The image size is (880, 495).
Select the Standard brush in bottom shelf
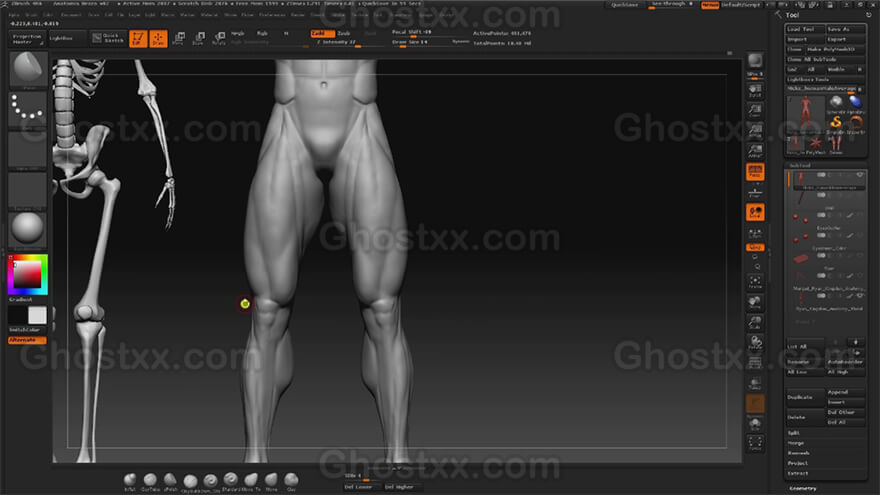230,481
